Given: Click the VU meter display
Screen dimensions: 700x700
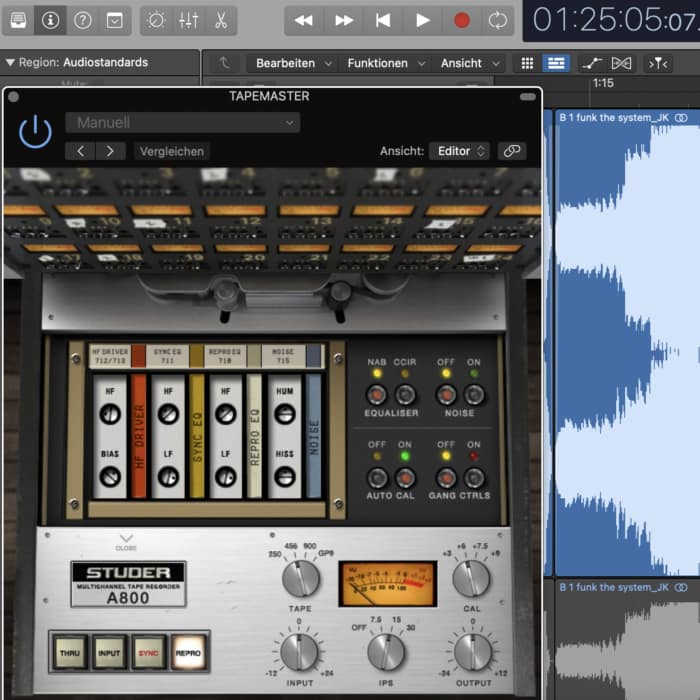Looking at the screenshot, I should point(388,584).
